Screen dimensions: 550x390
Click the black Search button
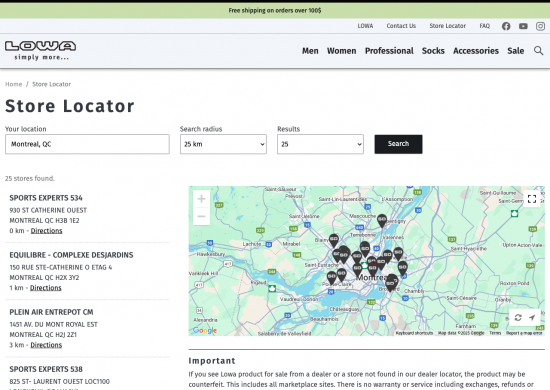pyautogui.click(x=398, y=144)
